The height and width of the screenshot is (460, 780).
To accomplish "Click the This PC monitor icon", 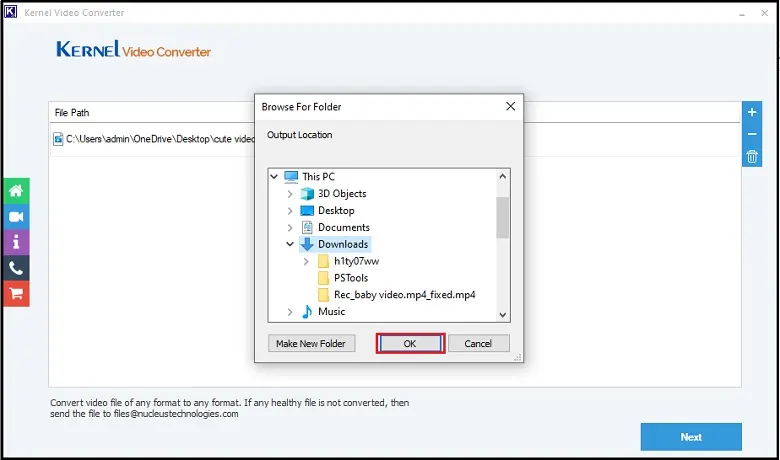I will click(291, 177).
